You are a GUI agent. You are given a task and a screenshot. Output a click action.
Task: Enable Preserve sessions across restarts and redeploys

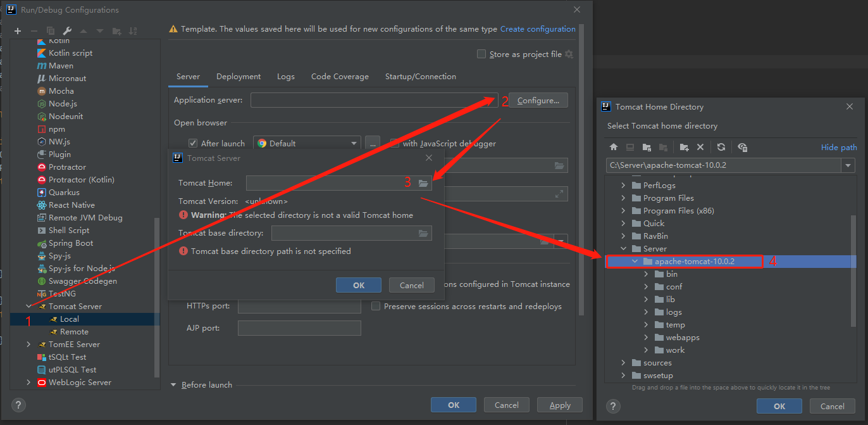pyautogui.click(x=376, y=307)
